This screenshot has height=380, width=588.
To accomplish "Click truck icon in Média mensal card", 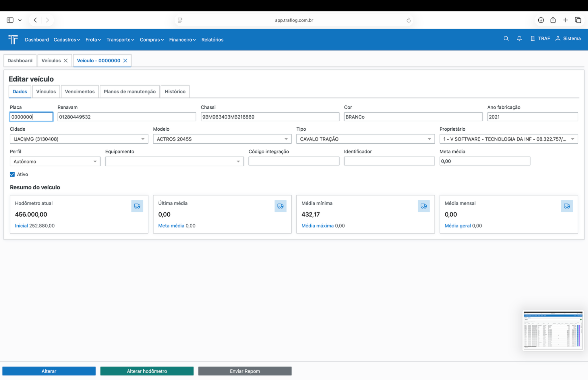I will click(567, 206).
